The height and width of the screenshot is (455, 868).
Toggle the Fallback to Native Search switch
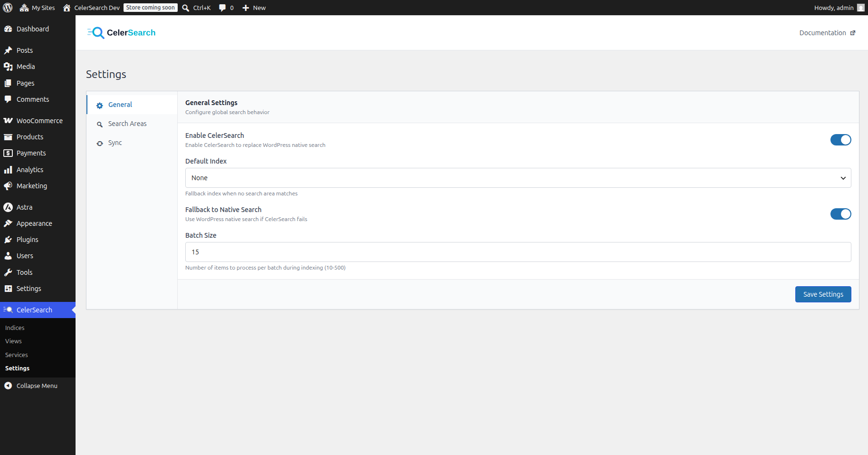(840, 214)
